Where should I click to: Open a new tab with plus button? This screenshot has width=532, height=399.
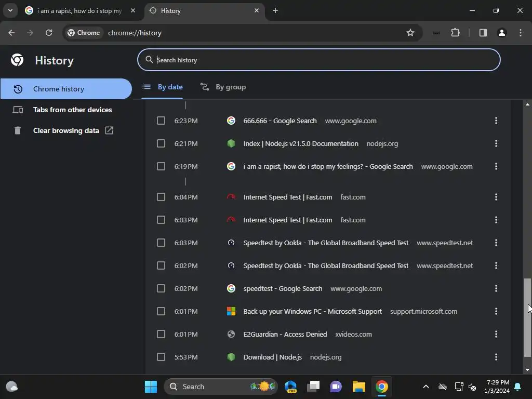pos(275,10)
